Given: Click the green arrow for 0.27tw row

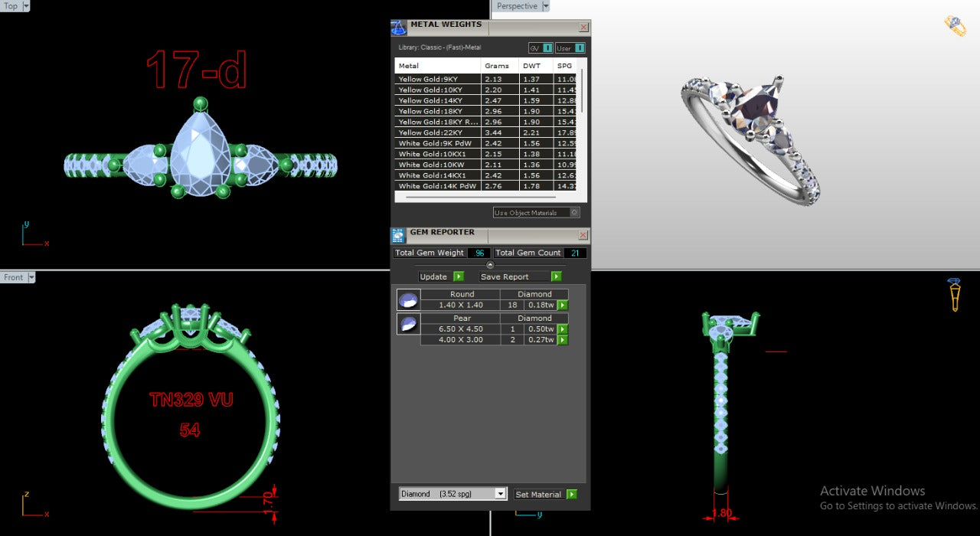Looking at the screenshot, I should [x=562, y=340].
